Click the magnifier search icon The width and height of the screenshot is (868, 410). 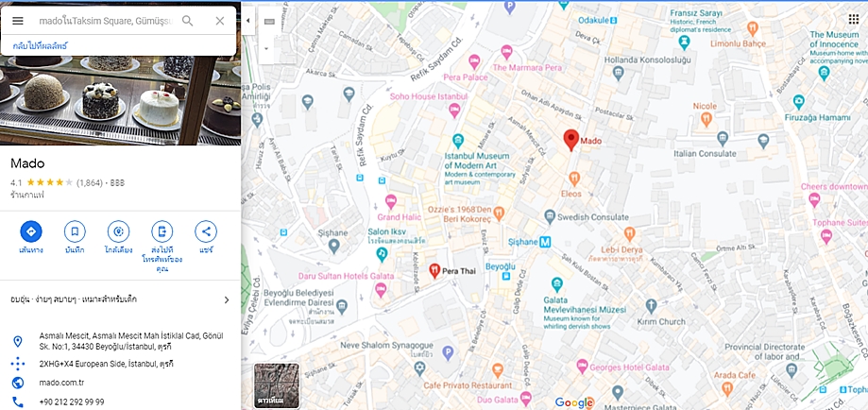188,21
